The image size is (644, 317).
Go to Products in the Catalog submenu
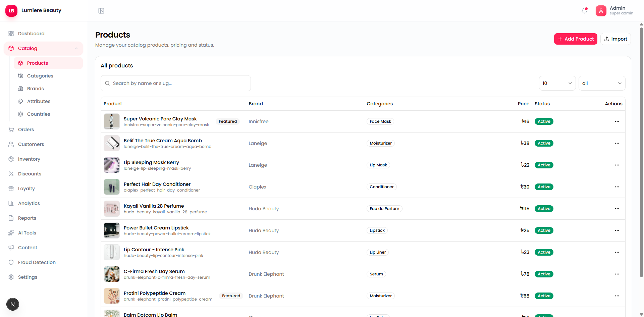(x=48, y=63)
